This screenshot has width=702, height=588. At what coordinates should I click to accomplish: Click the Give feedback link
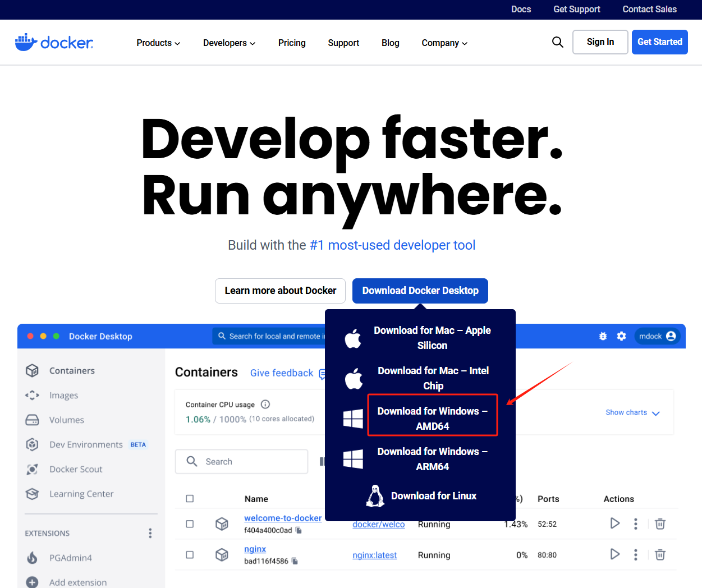(x=282, y=373)
